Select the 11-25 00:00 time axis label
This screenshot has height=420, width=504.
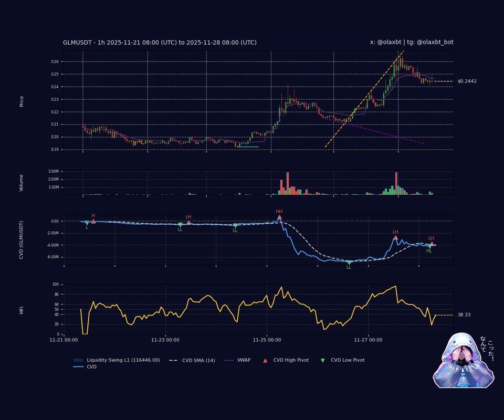point(267,340)
